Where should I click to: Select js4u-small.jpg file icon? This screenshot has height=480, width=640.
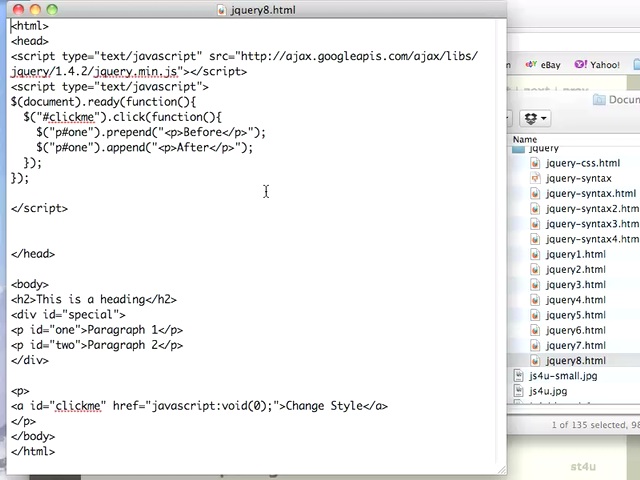tap(518, 376)
